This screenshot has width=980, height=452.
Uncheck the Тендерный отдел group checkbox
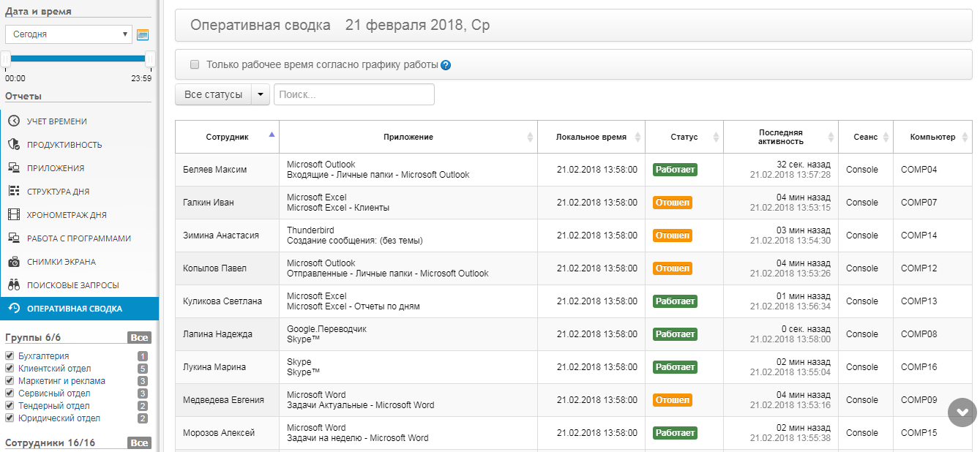(x=10, y=406)
